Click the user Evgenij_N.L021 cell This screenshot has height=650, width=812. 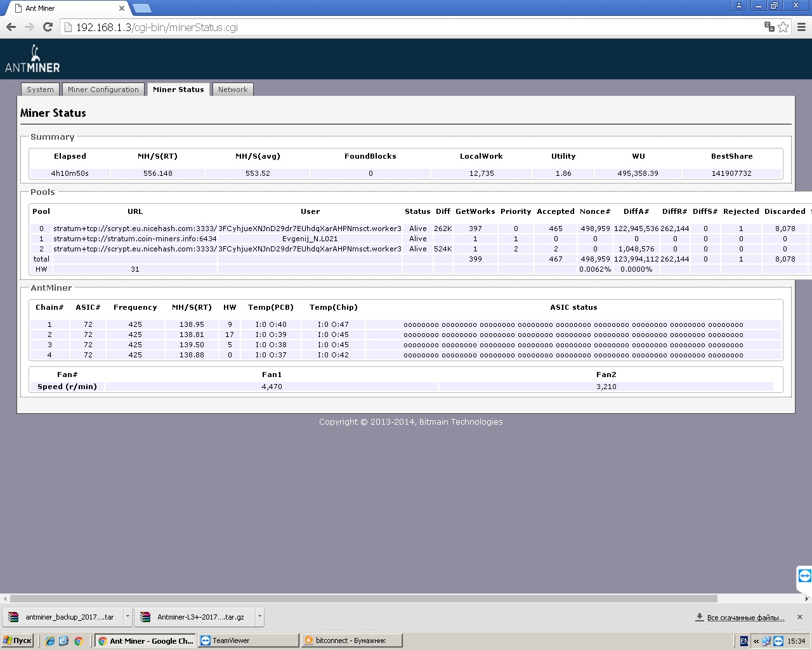[310, 239]
